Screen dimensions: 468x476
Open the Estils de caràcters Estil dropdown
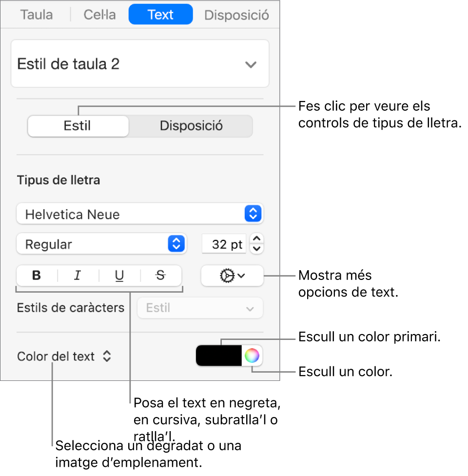click(x=200, y=308)
